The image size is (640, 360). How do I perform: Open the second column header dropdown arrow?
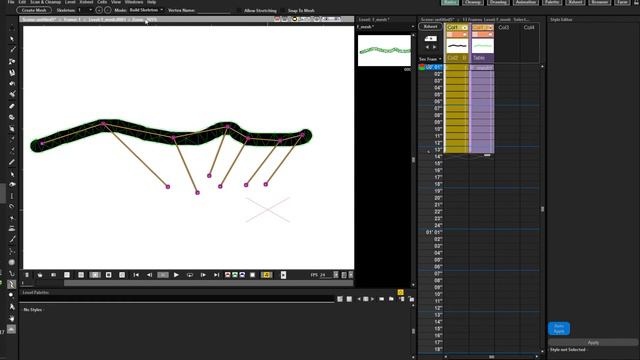(490, 28)
